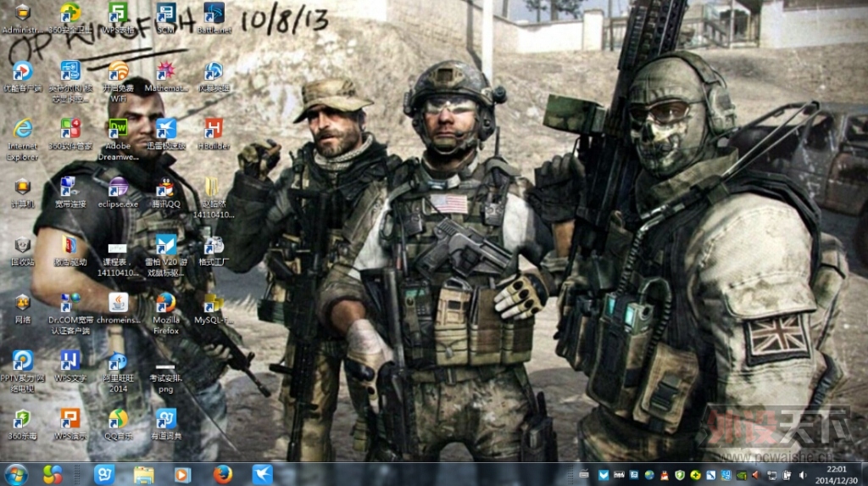Open the colorful 360 browser taskbar icon
This screenshot has width=868, height=486.
coord(53,475)
